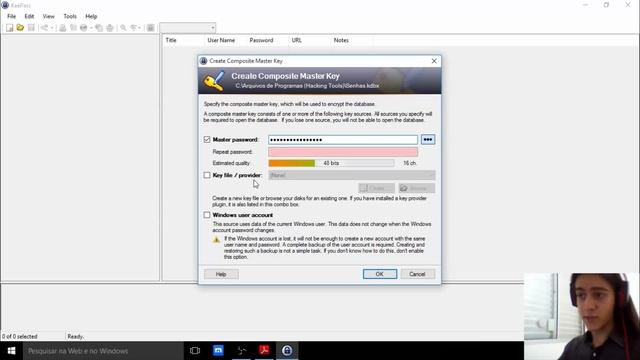This screenshot has width=640, height=360.
Task: Open the Windows Start button
Action: tap(11, 351)
